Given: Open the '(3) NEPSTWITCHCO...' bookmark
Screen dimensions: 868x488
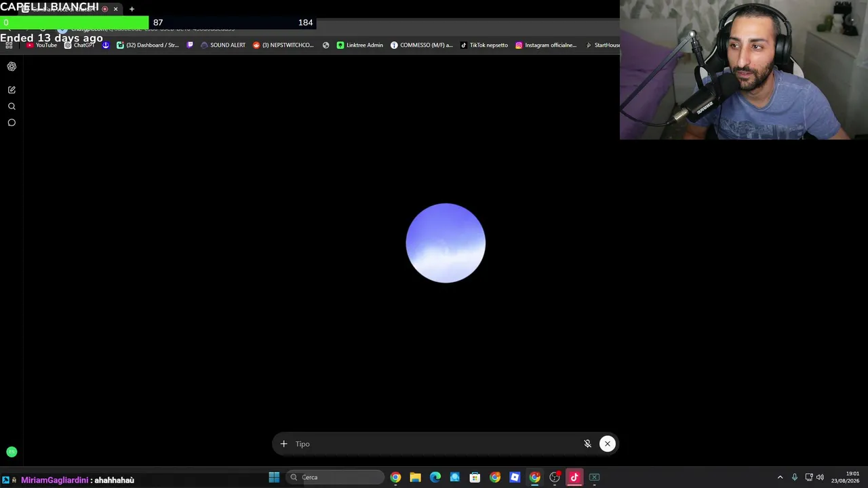Looking at the screenshot, I should pyautogui.click(x=283, y=45).
